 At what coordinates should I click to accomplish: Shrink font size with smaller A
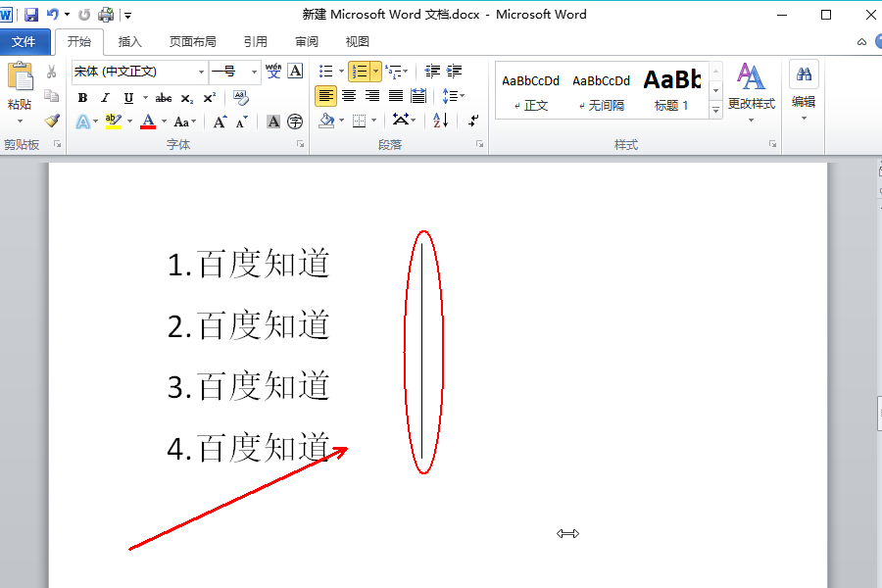pyautogui.click(x=241, y=122)
